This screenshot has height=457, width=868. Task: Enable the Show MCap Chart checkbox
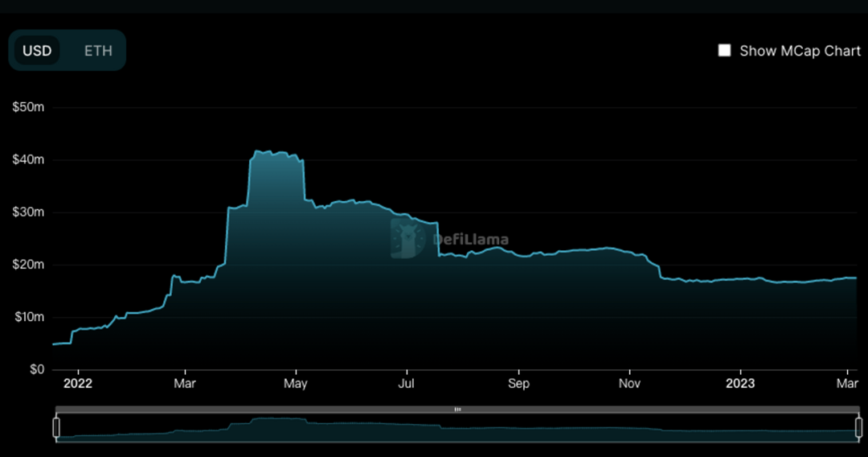pyautogui.click(x=724, y=51)
